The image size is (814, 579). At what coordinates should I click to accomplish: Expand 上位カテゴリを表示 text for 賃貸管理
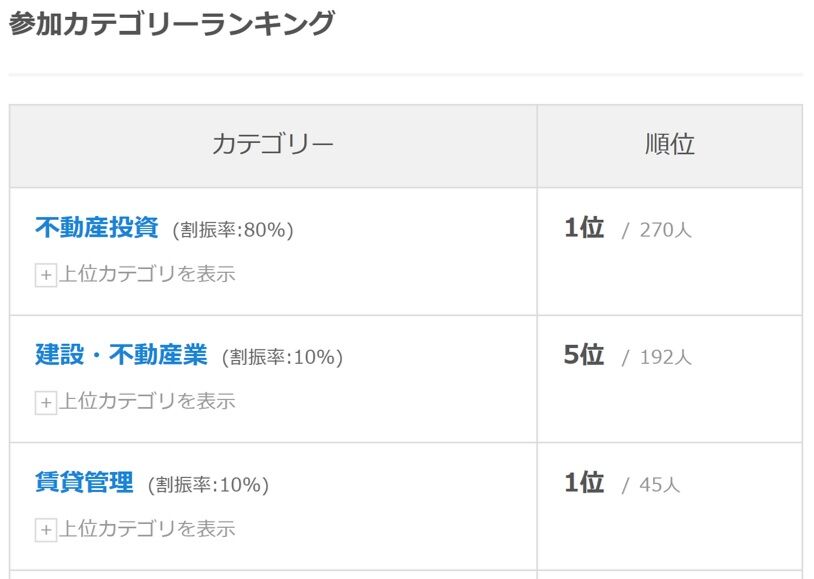(146, 529)
